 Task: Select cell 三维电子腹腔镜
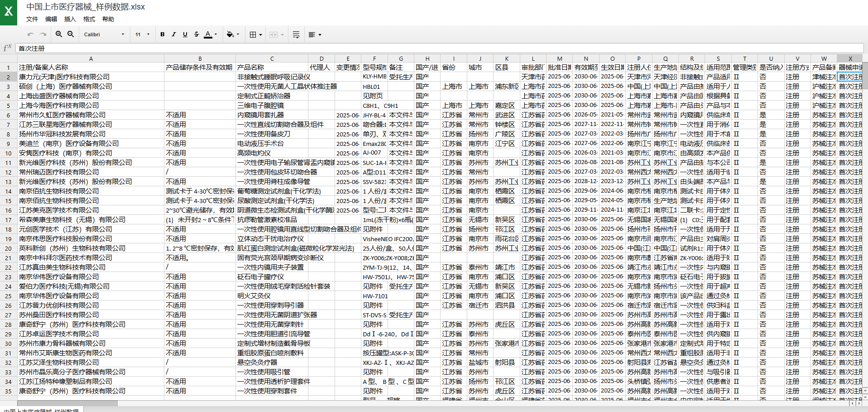tap(272, 106)
